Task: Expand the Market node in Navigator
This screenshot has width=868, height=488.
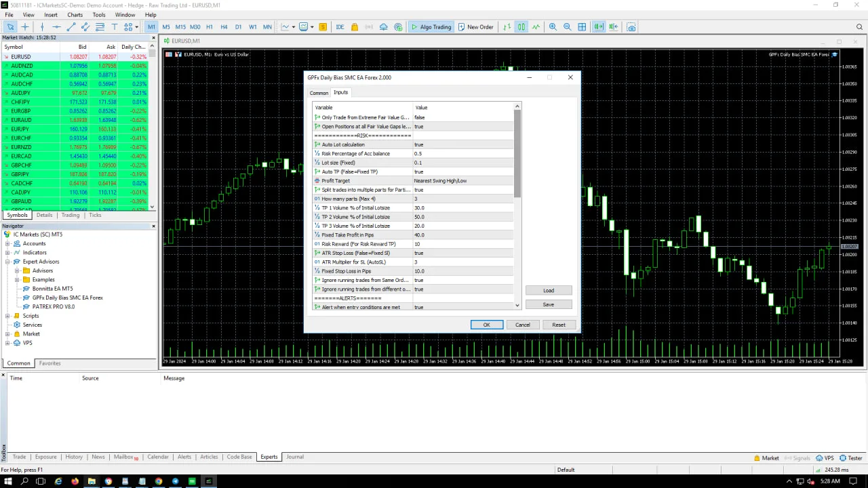Action: click(8, 333)
